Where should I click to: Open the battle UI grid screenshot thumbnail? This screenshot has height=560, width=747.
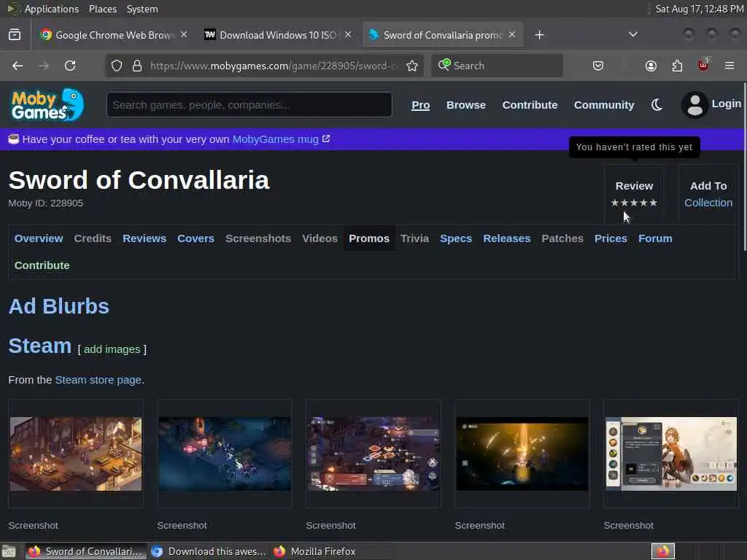pyautogui.click(x=373, y=454)
